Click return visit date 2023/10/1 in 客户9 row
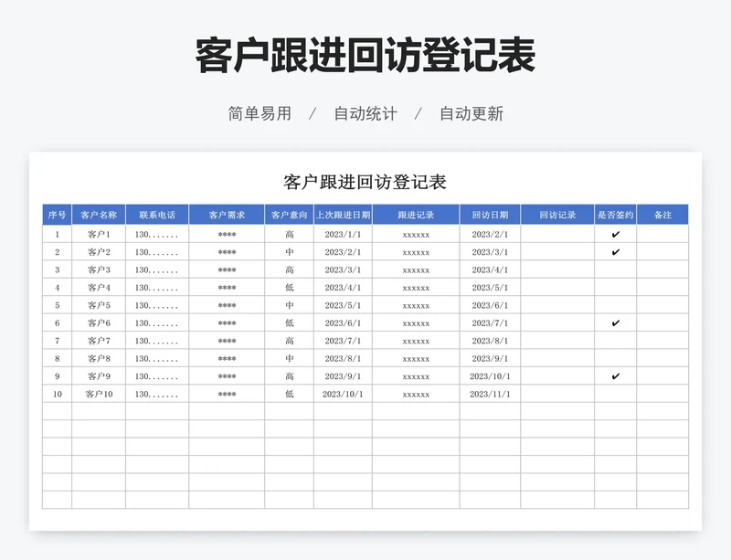This screenshot has width=731, height=560. [490, 375]
